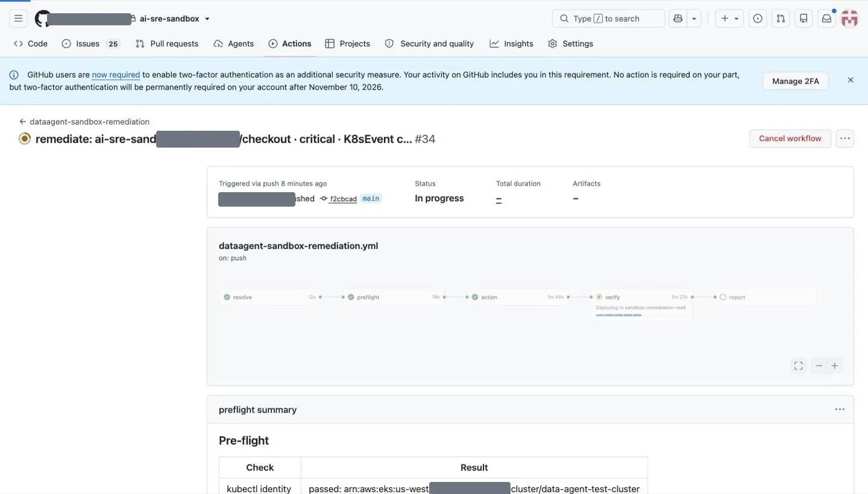Go to GitHub home via Octocat logo
Image resolution: width=868 pixels, height=494 pixels.
(42, 19)
